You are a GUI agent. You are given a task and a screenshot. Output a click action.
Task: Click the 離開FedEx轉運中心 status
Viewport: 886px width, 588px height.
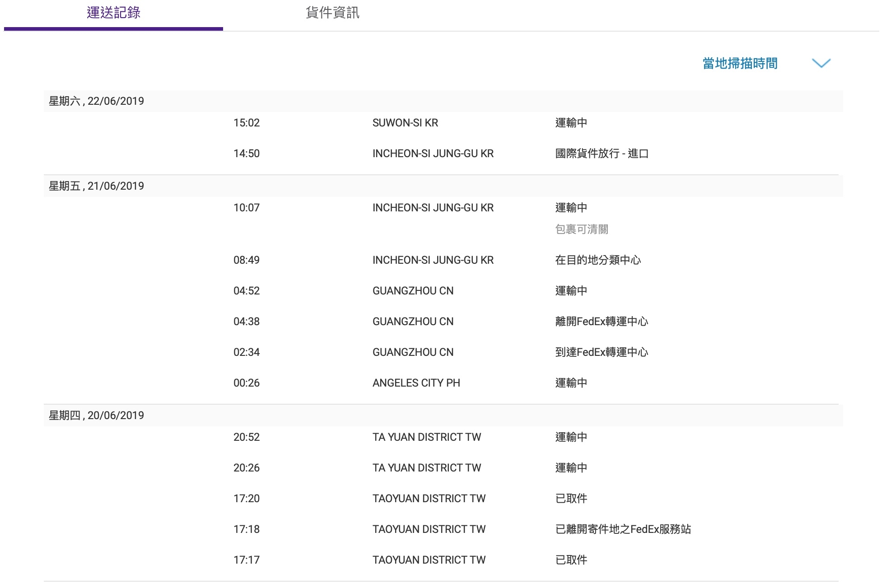[x=602, y=322]
